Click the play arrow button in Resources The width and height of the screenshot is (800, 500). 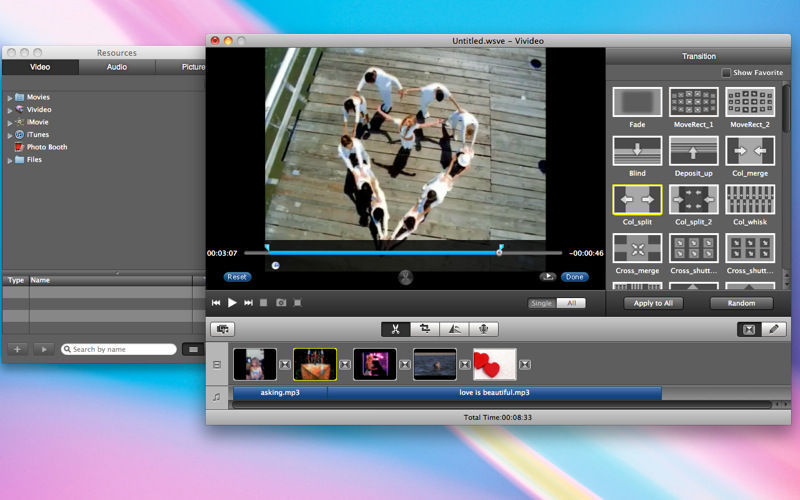click(x=44, y=349)
